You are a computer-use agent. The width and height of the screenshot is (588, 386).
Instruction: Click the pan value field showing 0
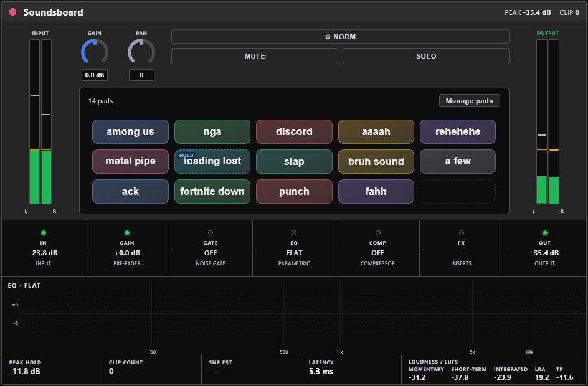click(x=141, y=75)
